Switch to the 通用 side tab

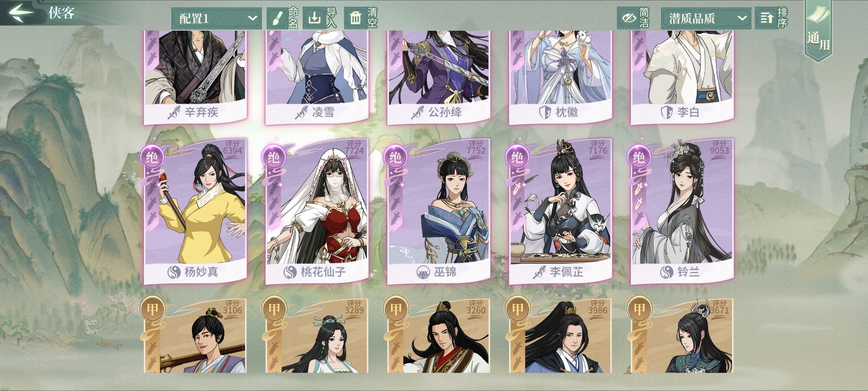pyautogui.click(x=818, y=31)
